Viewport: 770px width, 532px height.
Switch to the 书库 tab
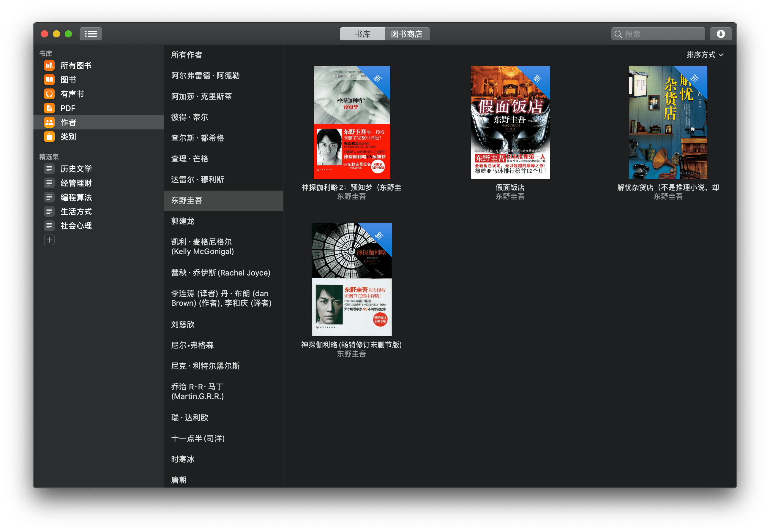[362, 34]
